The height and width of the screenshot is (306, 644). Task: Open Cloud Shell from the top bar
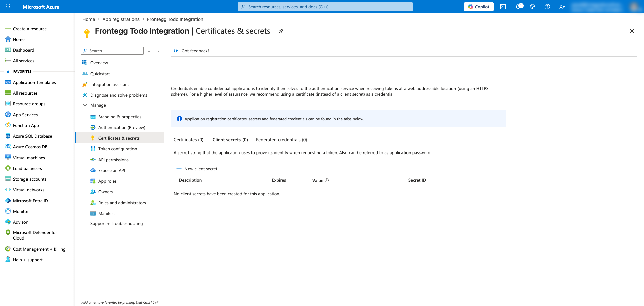[503, 7]
